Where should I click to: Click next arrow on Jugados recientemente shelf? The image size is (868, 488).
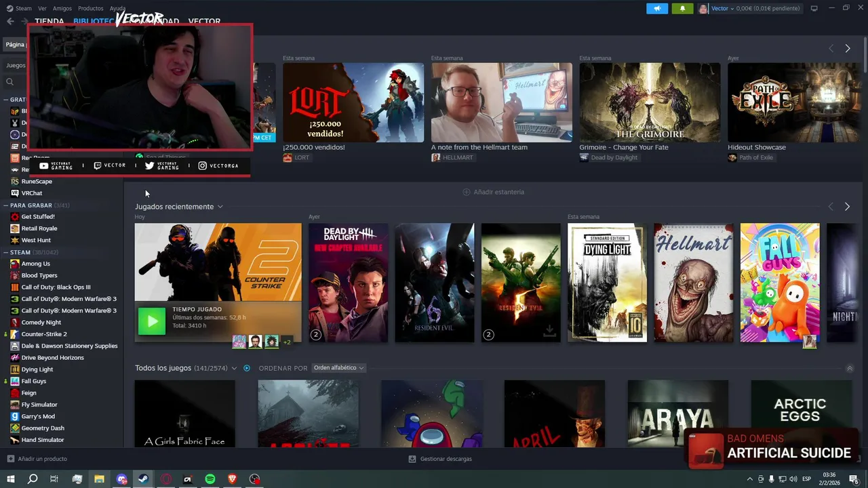tap(847, 206)
